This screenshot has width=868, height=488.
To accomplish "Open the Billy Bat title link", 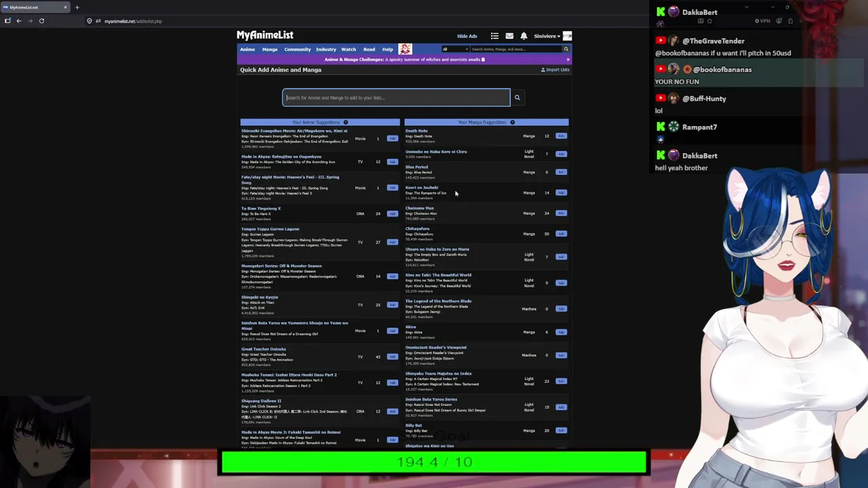I will [414, 426].
